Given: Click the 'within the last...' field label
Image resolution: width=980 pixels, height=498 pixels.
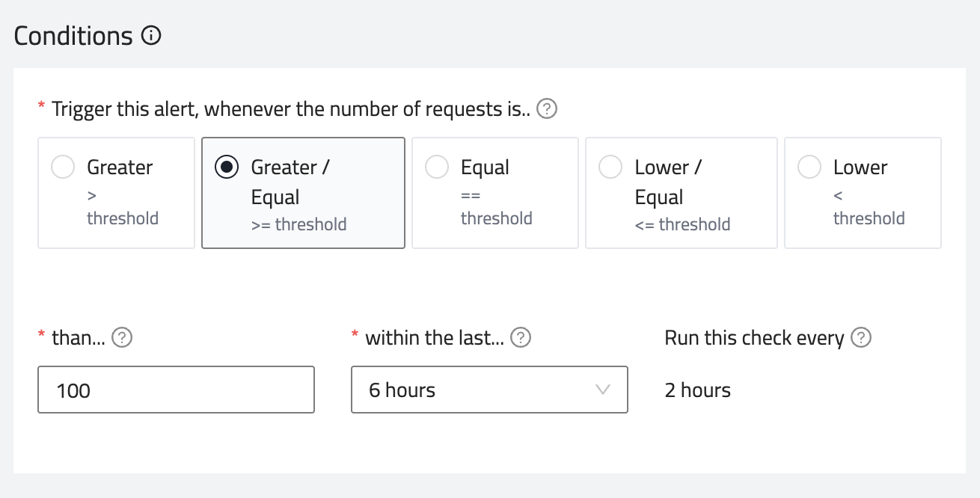Looking at the screenshot, I should point(435,338).
